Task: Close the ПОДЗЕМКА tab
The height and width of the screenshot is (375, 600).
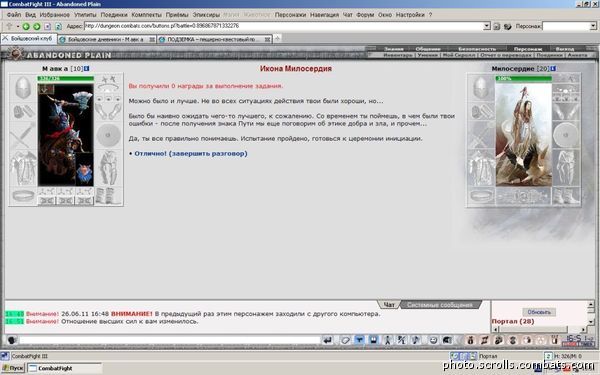Action: tap(267, 39)
